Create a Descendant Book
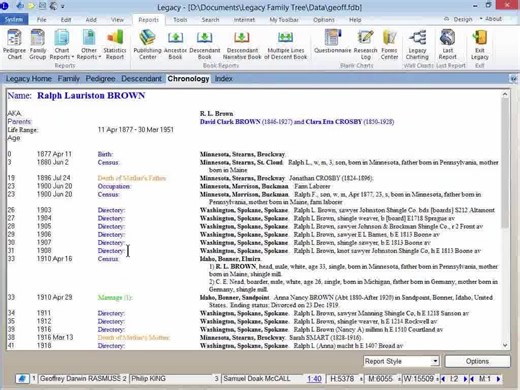 point(205,45)
